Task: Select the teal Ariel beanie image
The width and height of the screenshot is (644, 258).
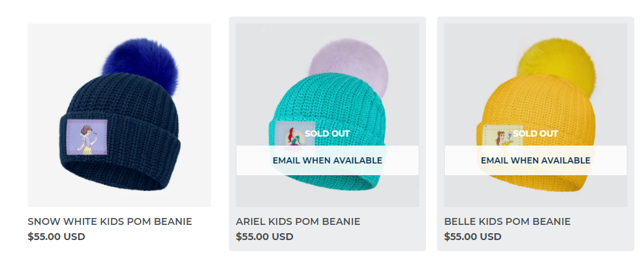Action: [x=328, y=115]
